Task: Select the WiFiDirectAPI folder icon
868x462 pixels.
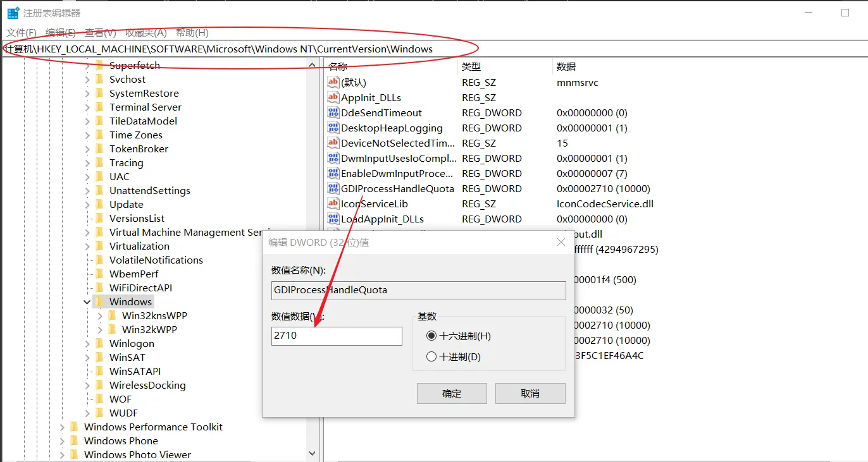Action: [x=99, y=288]
